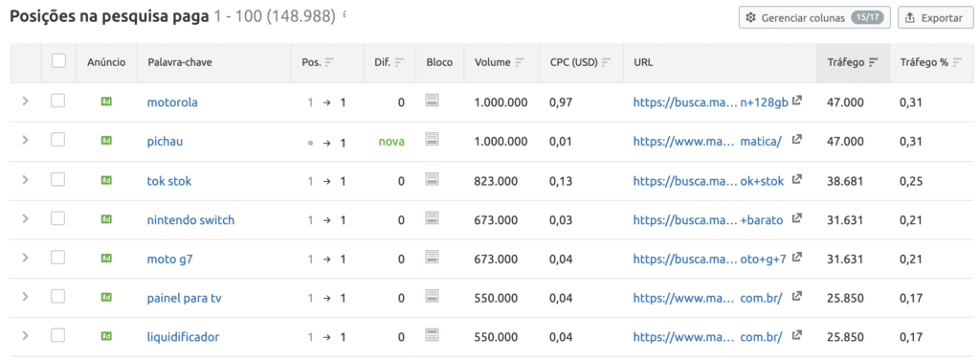Open SERP block icon for motorola
The image size is (980, 362).
coord(432,100)
